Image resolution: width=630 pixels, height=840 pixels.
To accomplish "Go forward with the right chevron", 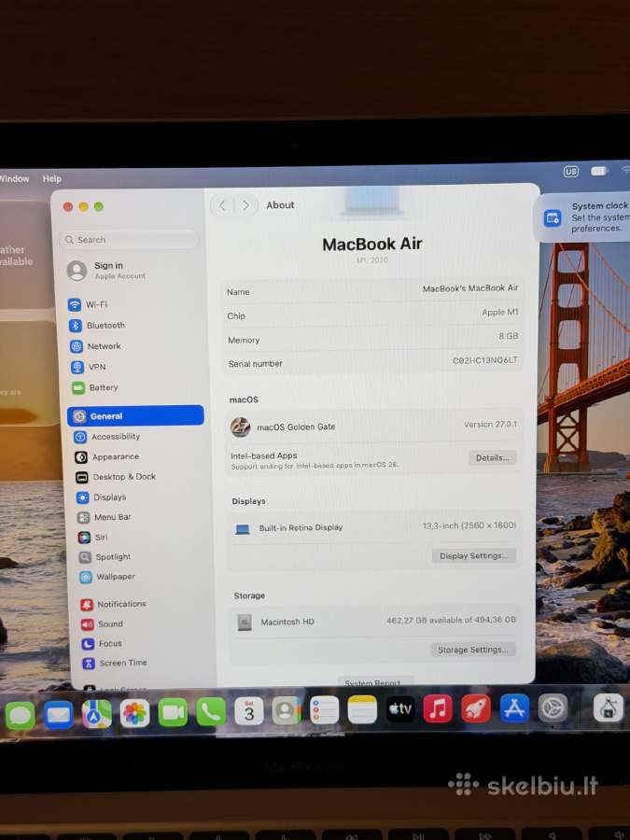I will [245, 205].
